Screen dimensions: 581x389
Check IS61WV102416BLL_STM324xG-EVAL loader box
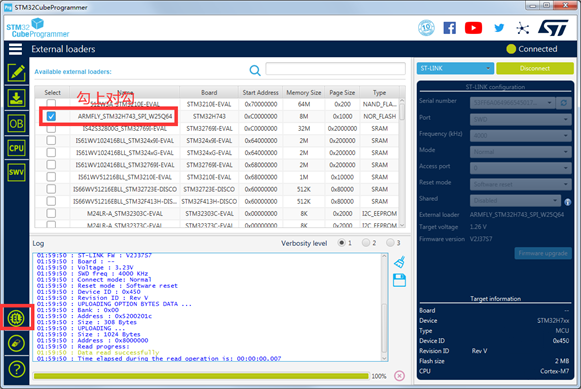51,153
